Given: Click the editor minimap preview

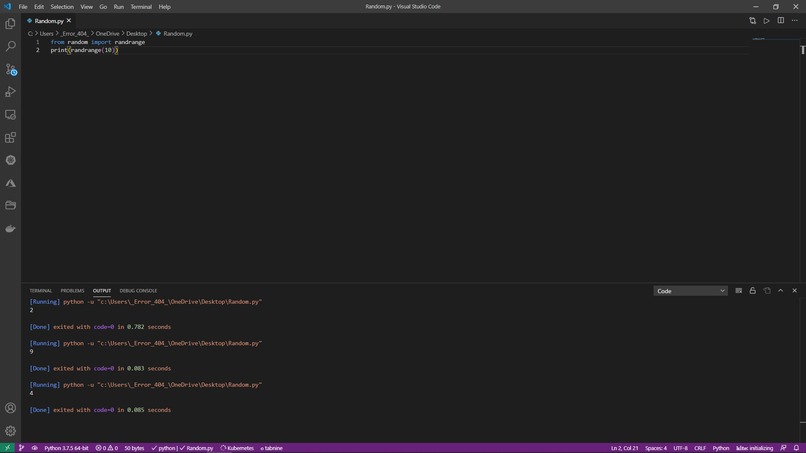Looking at the screenshot, I should point(758,39).
